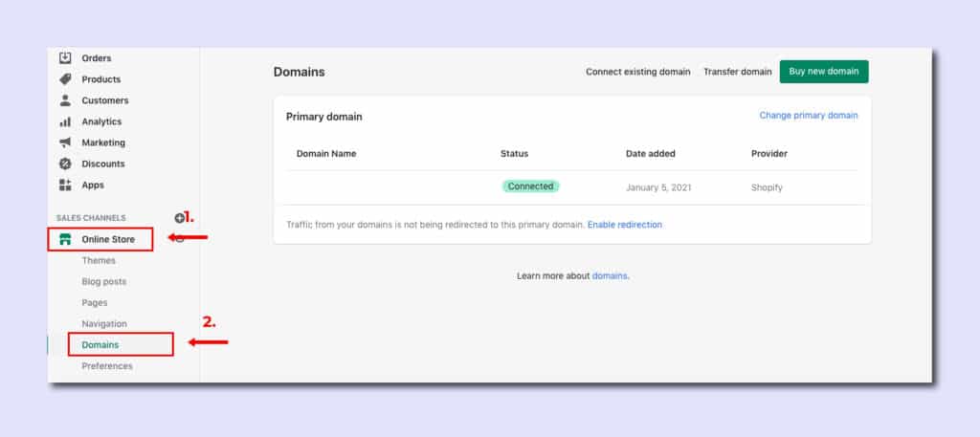Open the domains help link
The width and height of the screenshot is (980, 437).
click(610, 276)
